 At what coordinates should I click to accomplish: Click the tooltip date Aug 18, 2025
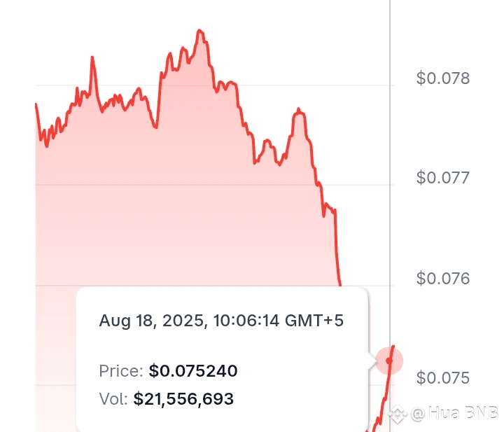coord(151,321)
